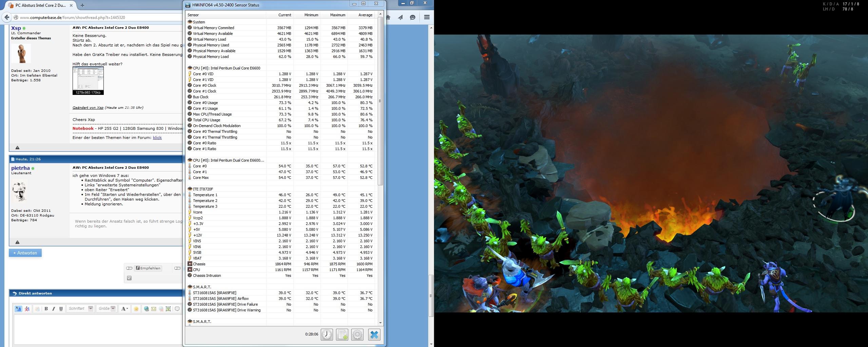Image resolution: width=868 pixels, height=347 pixels.
Task: Open a new browser tab with plus
Action: (82, 5)
